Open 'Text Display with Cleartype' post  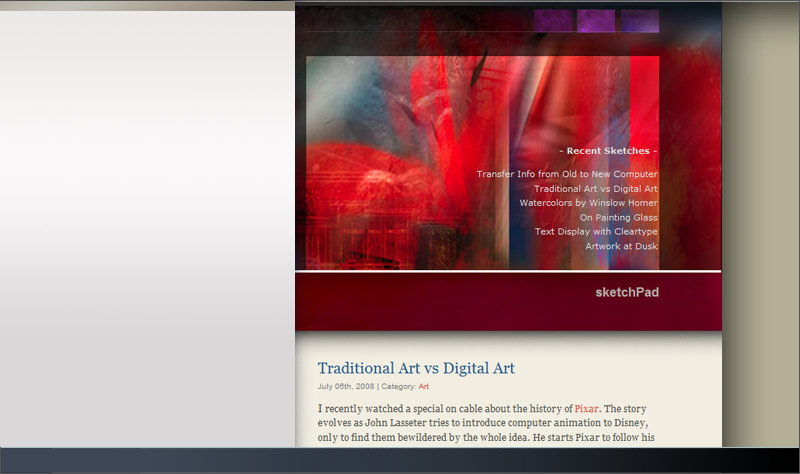(595, 231)
